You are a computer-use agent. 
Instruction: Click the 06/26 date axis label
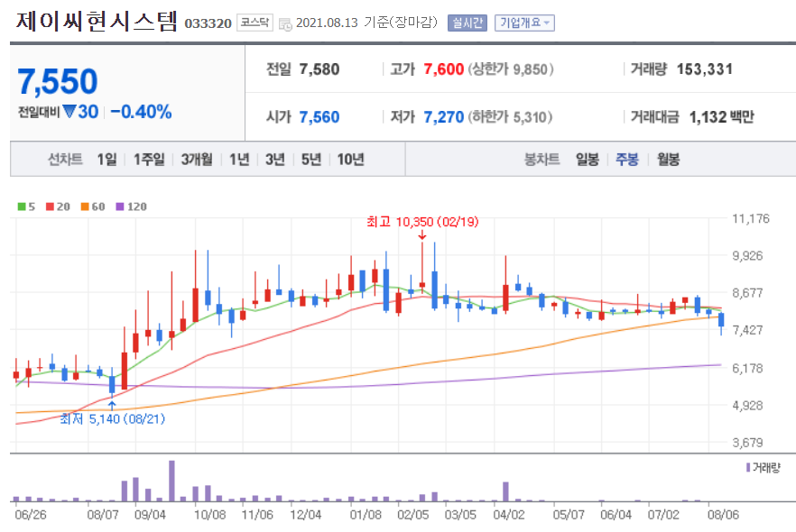pos(31,515)
